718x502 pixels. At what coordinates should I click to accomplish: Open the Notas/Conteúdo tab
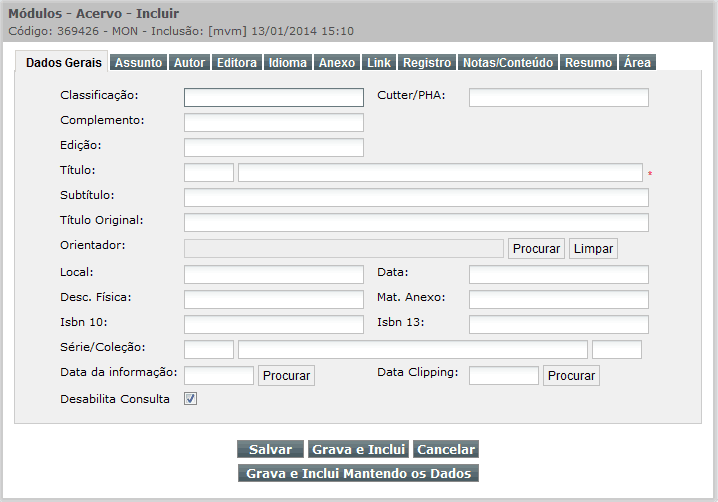click(x=508, y=62)
